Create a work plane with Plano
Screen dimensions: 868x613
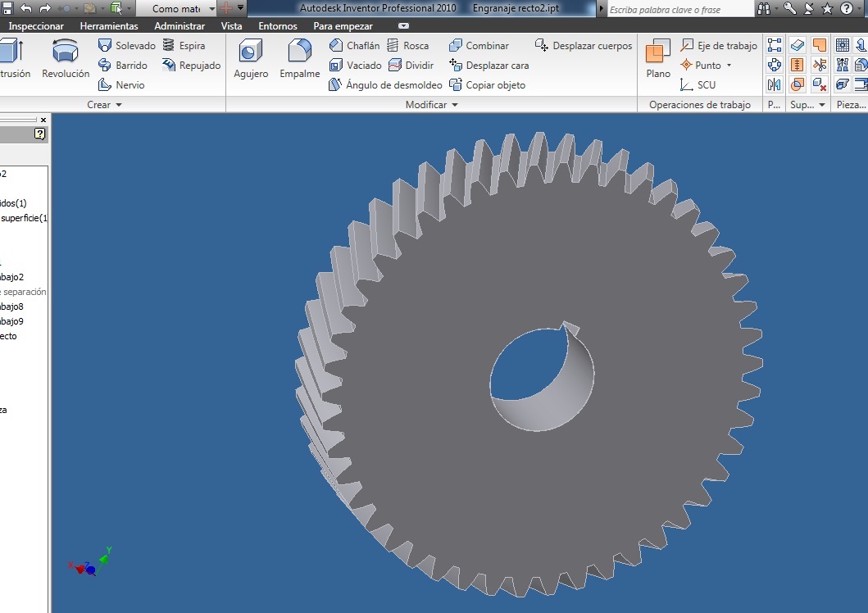(657, 59)
